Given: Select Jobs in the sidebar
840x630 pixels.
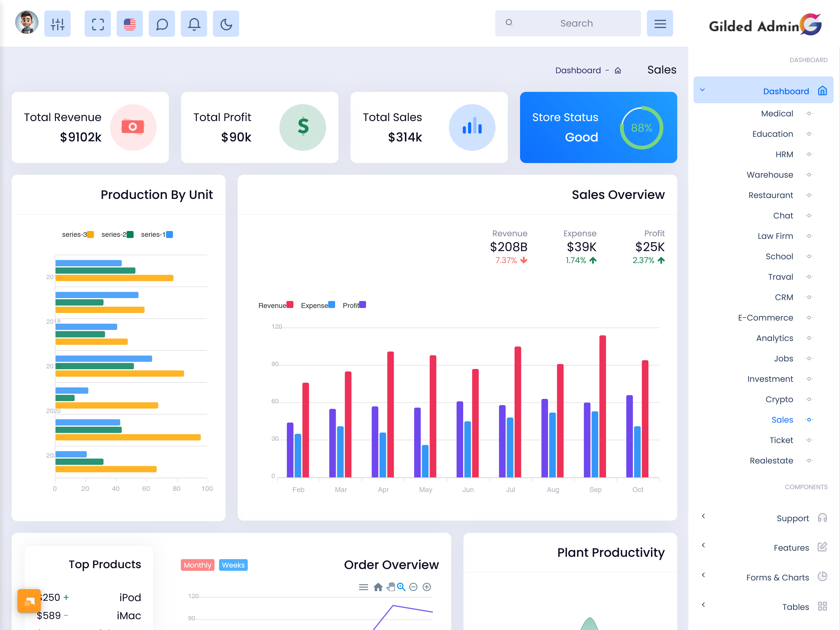Looking at the screenshot, I should pos(783,358).
